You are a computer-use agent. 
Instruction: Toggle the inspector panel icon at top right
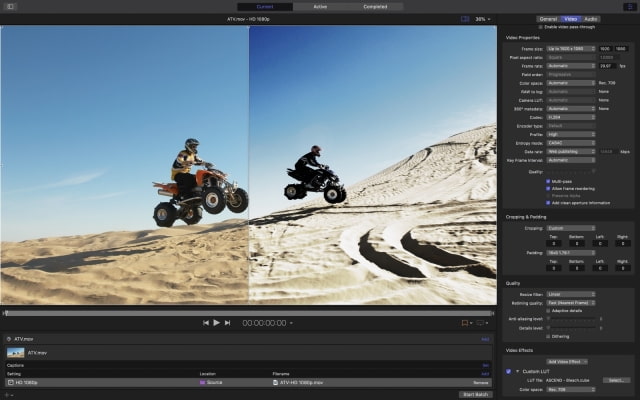tap(628, 6)
